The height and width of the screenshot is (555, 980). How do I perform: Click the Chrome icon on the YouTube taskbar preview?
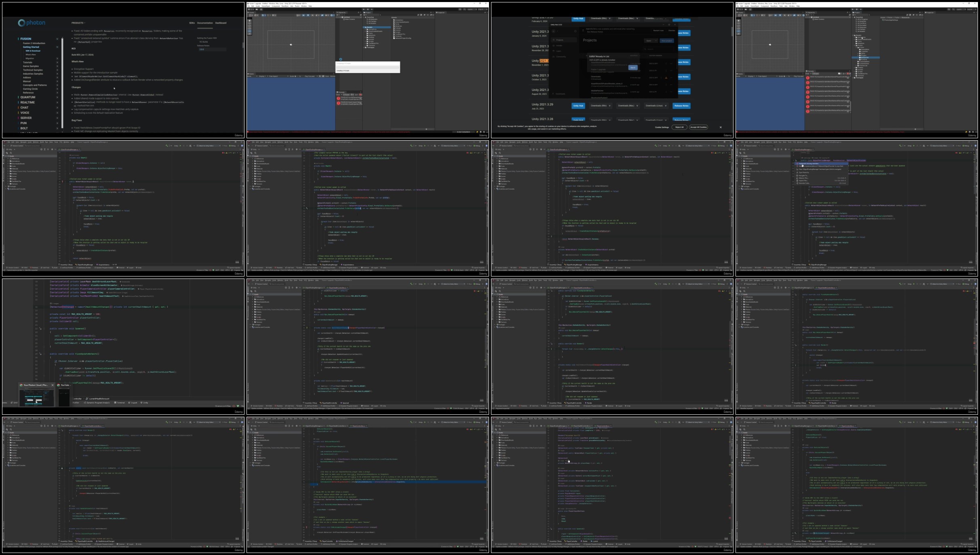pyautogui.click(x=58, y=385)
